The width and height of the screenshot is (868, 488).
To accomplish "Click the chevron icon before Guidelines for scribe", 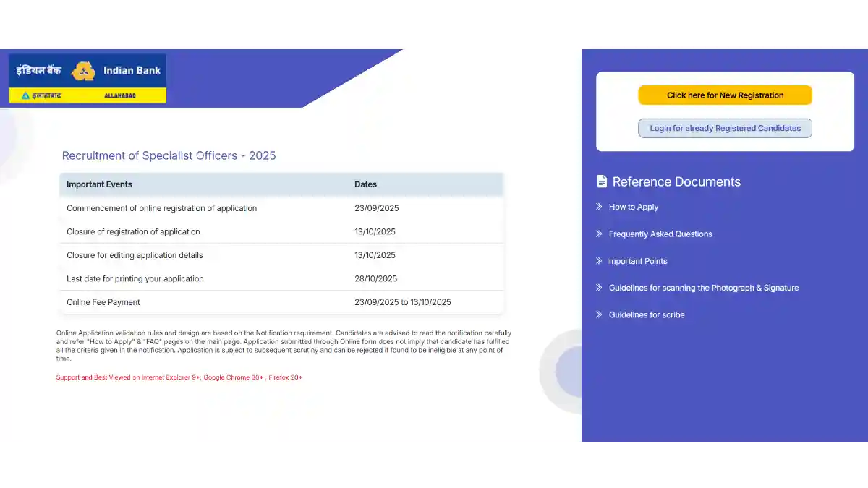I will tap(599, 314).
